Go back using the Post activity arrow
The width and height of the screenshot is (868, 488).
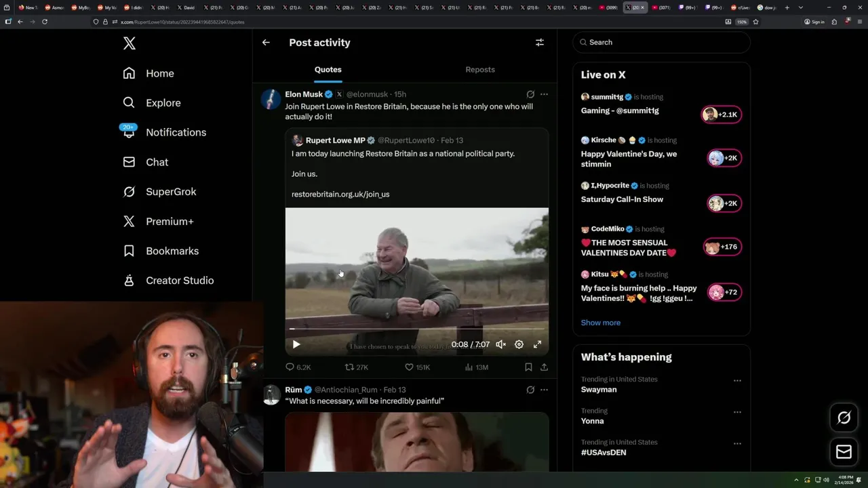coord(266,42)
